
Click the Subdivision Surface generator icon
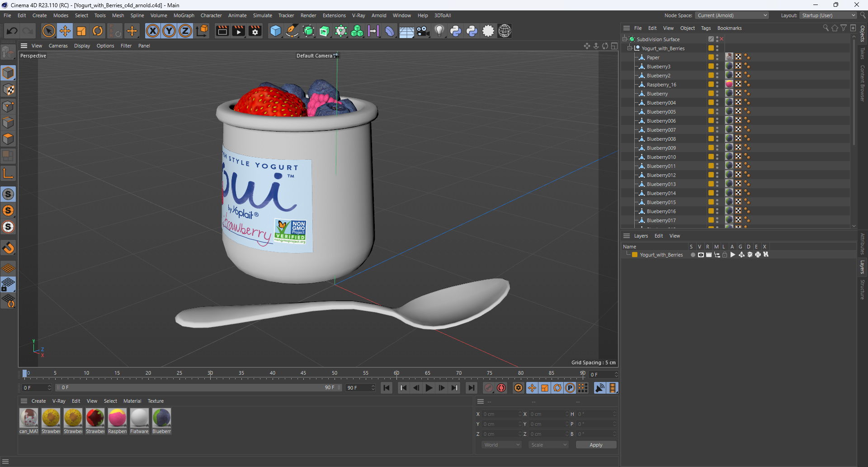click(308, 31)
